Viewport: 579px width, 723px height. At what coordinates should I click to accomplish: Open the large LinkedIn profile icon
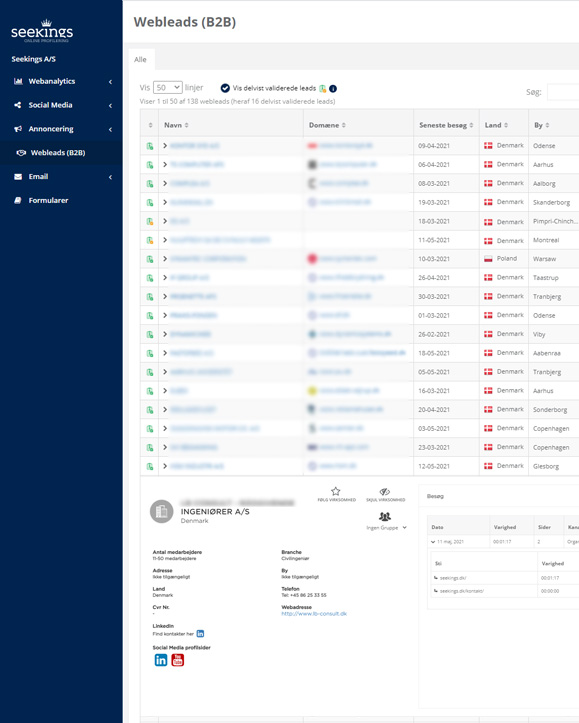click(x=161, y=660)
